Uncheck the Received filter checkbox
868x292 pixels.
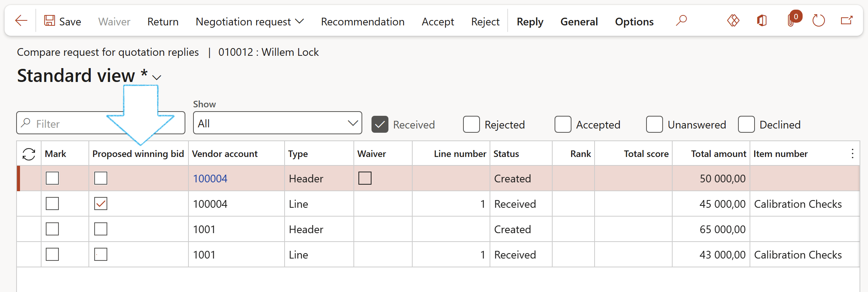(380, 124)
